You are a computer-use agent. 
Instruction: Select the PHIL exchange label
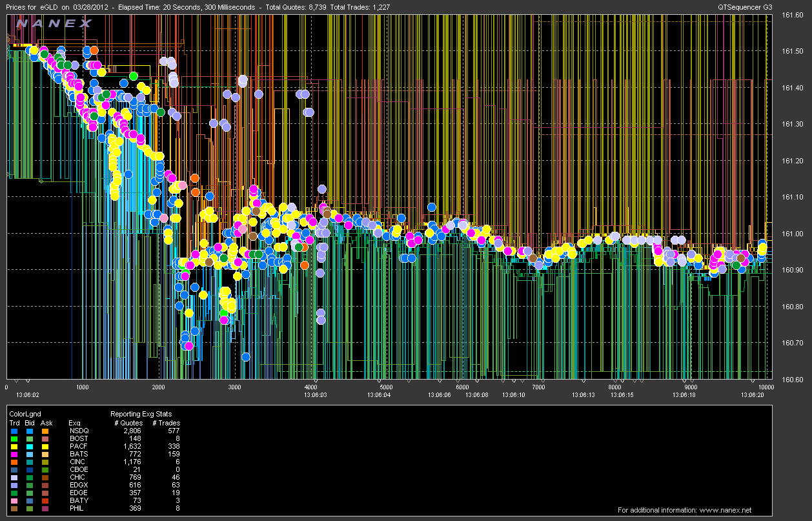pos(77,509)
